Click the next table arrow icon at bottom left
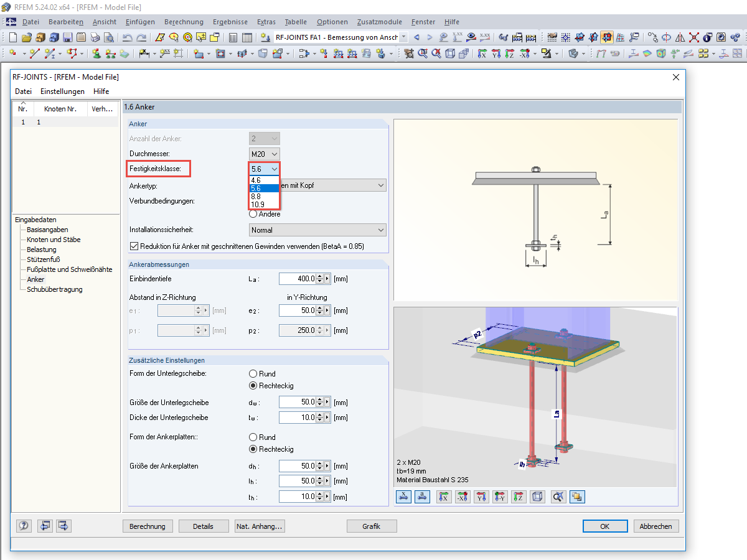 [x=63, y=526]
